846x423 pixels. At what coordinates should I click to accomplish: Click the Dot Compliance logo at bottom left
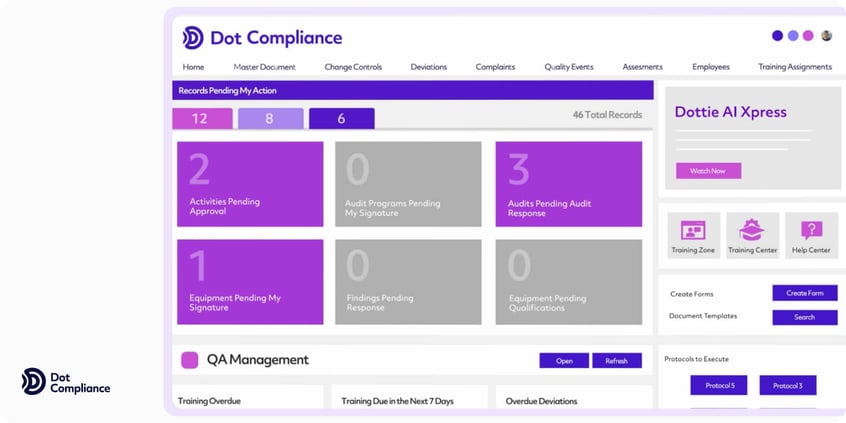66,381
